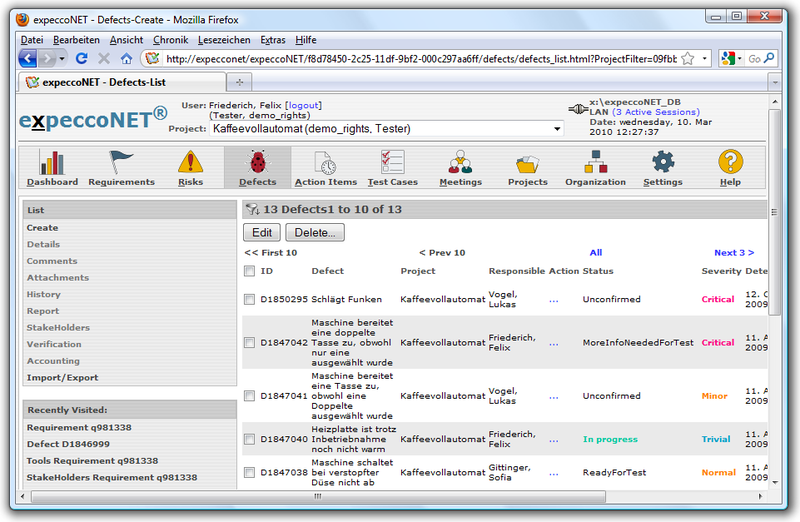This screenshot has width=800, height=522.
Task: Open action menu for defect D1847042
Action: [554, 344]
